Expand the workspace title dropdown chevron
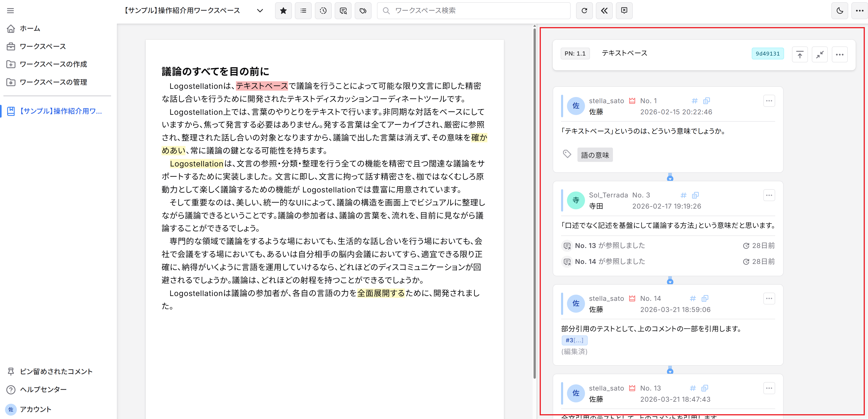868x419 pixels. [x=260, y=11]
